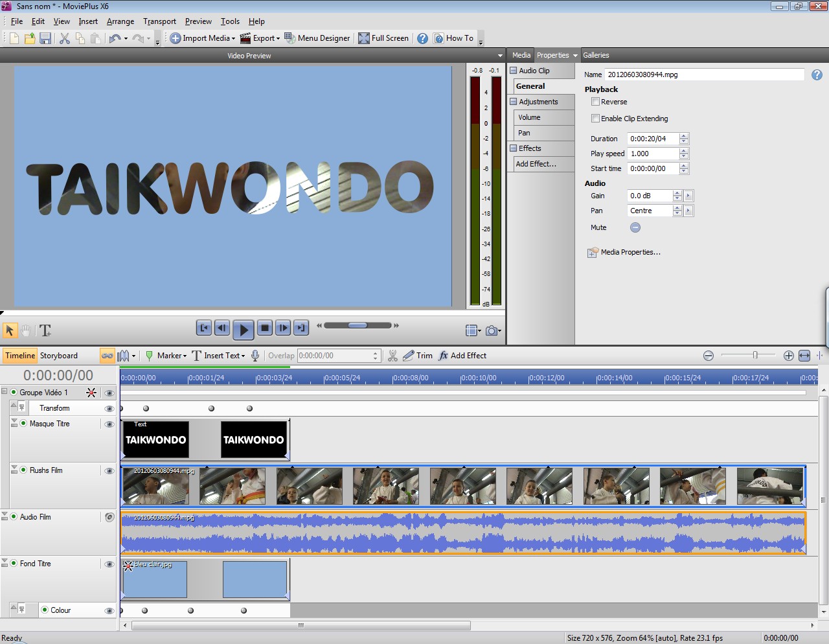The height and width of the screenshot is (644, 829).
Task: Click the Media Properties link
Action: 630,252
